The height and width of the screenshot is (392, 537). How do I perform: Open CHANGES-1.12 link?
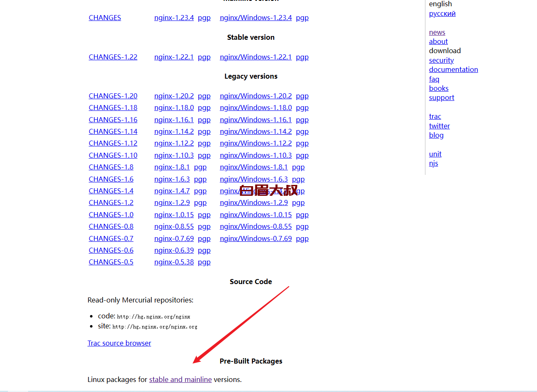pyautogui.click(x=113, y=143)
